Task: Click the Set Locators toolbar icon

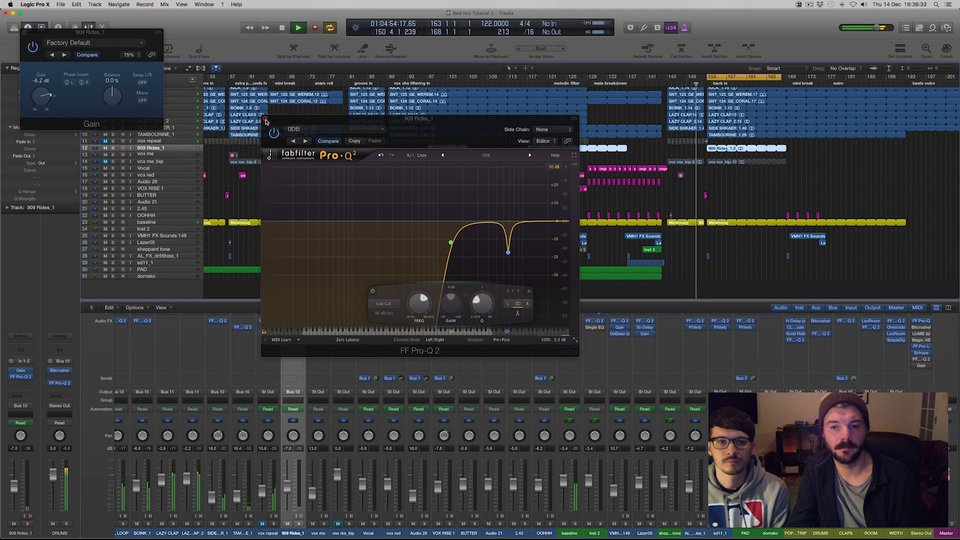Action: click(900, 48)
